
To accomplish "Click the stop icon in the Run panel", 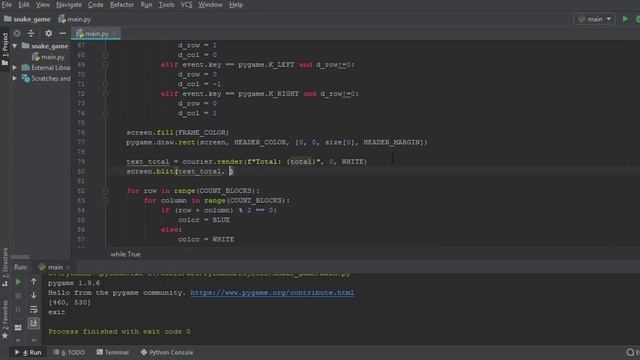I will pyautogui.click(x=18, y=296).
